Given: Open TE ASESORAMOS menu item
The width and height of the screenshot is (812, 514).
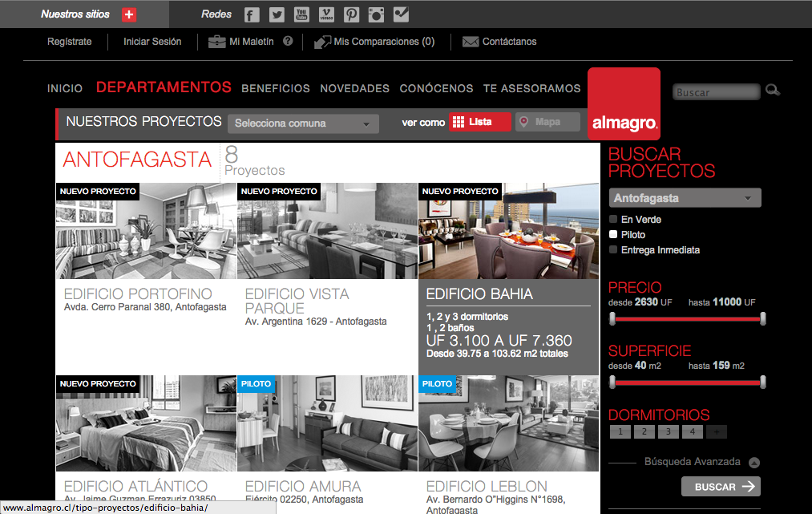Looking at the screenshot, I should [531, 88].
